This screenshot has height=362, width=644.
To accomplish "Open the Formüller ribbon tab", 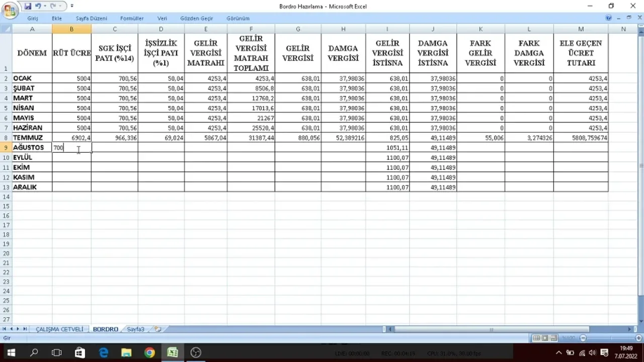I will pyautogui.click(x=132, y=18).
